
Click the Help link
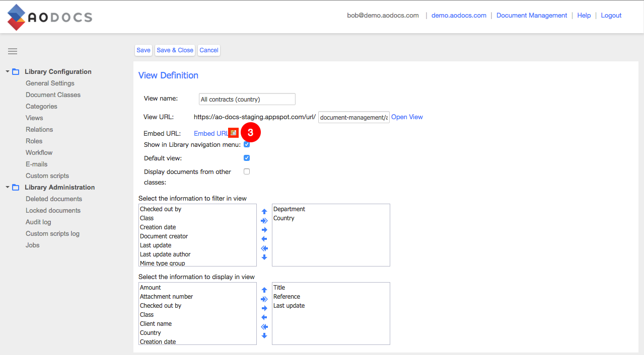[x=584, y=16]
